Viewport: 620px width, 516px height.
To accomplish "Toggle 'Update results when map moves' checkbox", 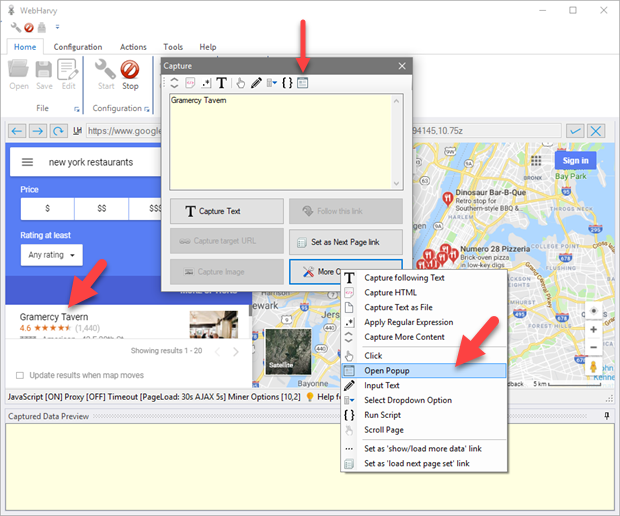I will click(21, 375).
